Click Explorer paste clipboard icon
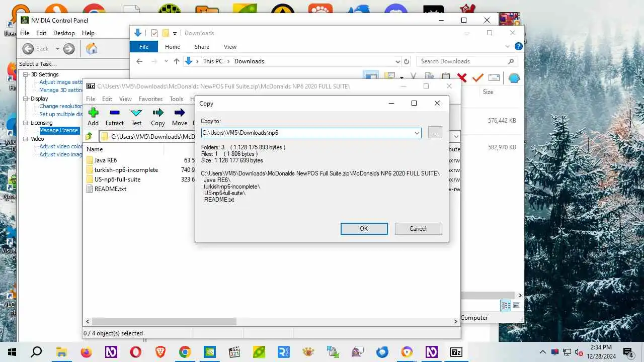Screen dimensions: 644x362 446,77
